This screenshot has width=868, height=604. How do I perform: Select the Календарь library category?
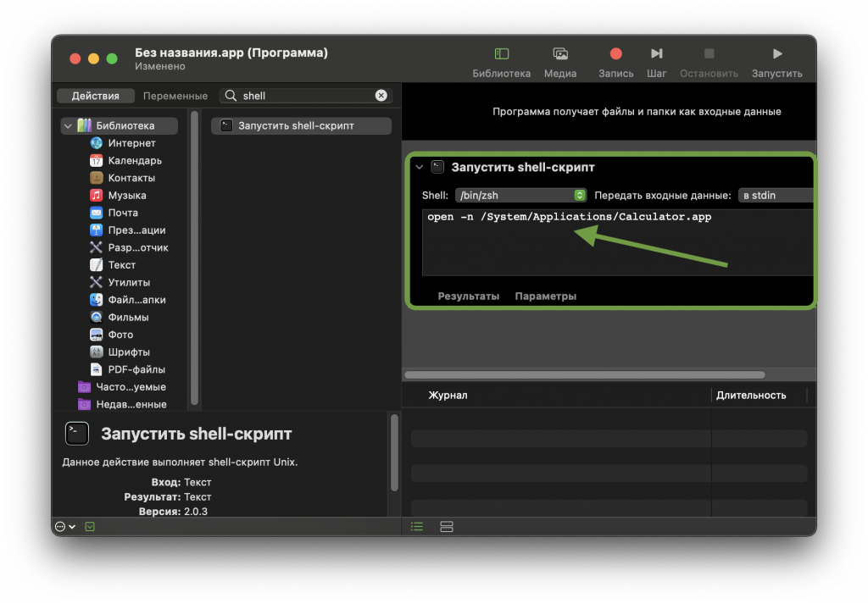coord(134,161)
